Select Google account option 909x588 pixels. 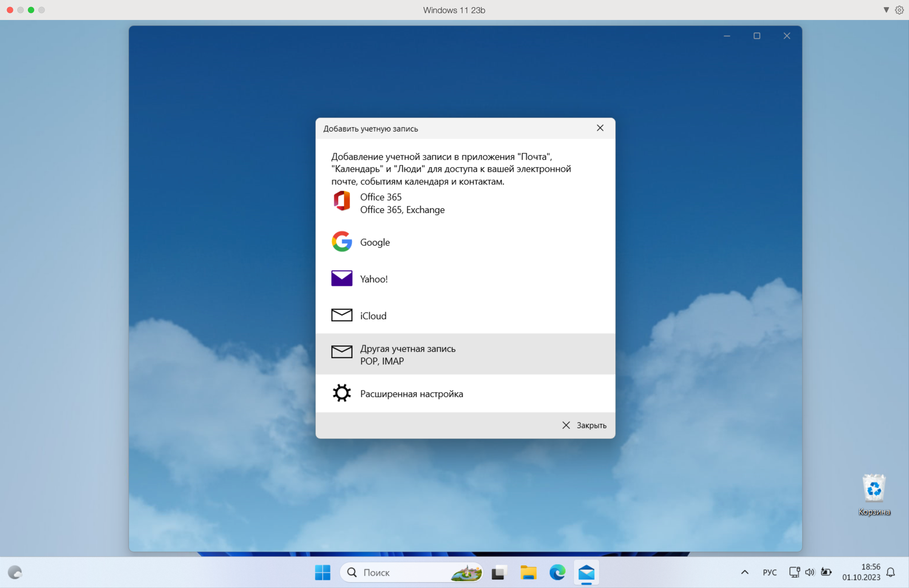[465, 242]
